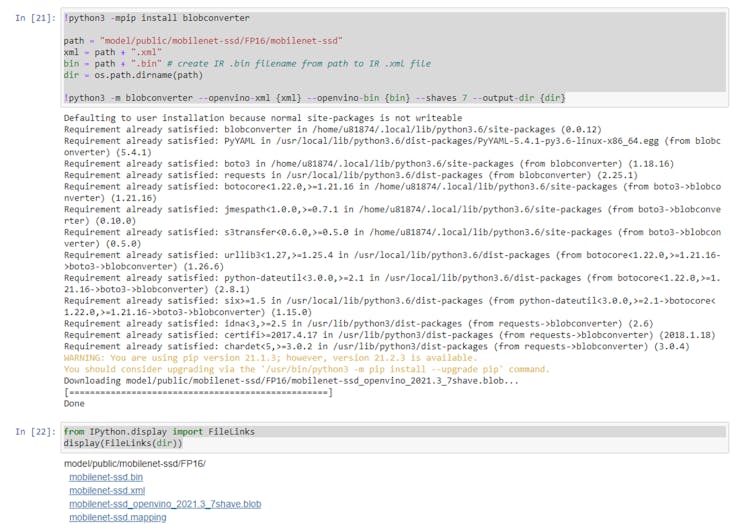Click the 'You should consider upgrading' warning line
Image resolution: width=740 pixels, height=530 pixels.
(307, 369)
